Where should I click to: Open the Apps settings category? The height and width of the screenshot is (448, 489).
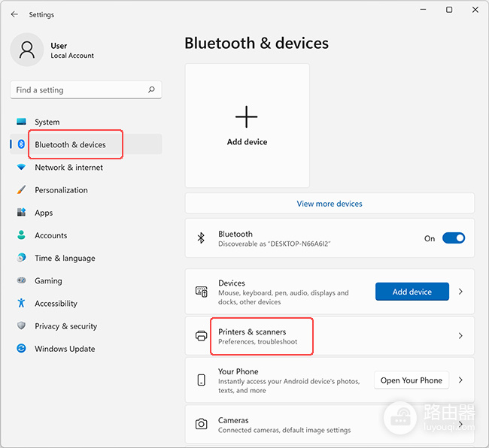[86, 213]
